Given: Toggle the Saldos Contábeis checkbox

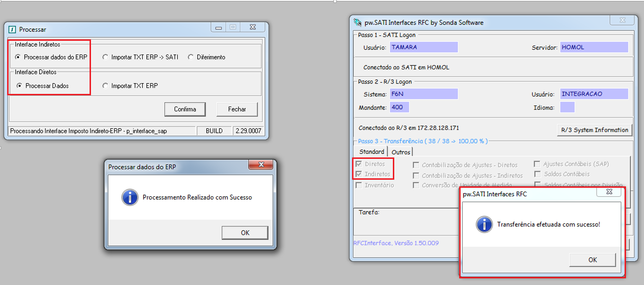Looking at the screenshot, I should (537, 175).
